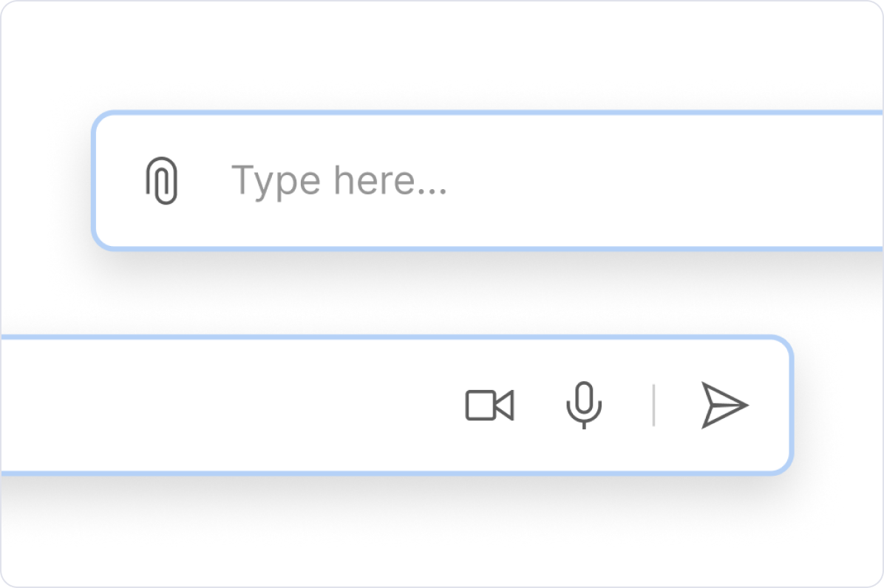The width and height of the screenshot is (884, 588).
Task: Select the 'Type here...' placeholder text
Action: click(340, 180)
